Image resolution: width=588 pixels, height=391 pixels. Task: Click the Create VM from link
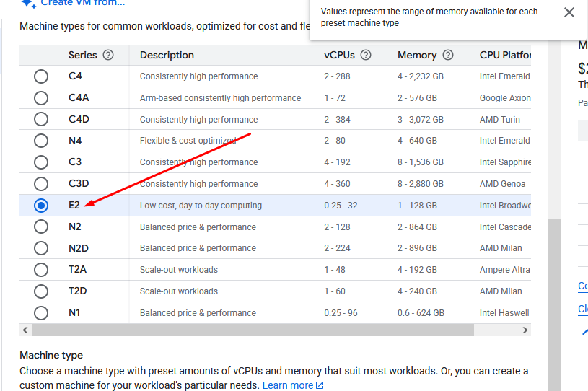tap(82, 3)
